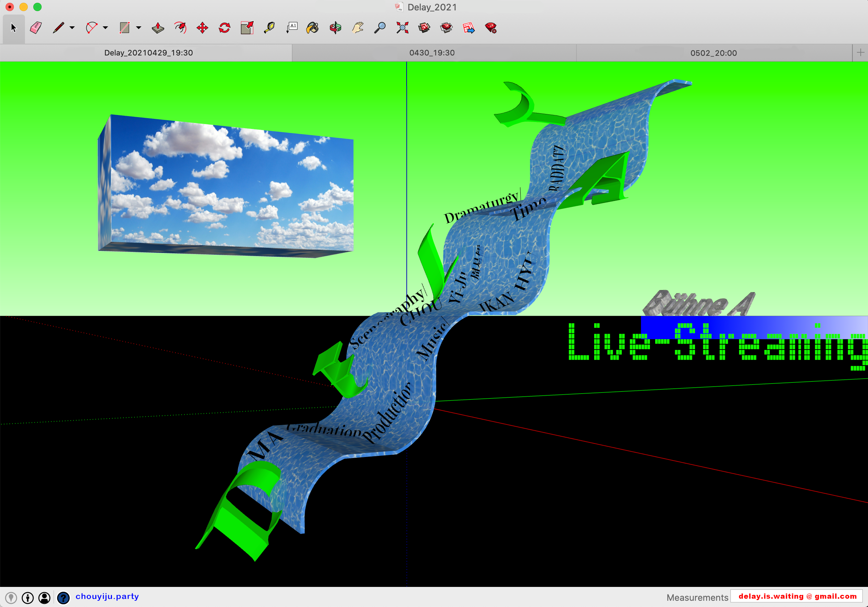Screen dimensions: 868x607
Task: Toggle the credits info status icon
Action: [x=28, y=597]
